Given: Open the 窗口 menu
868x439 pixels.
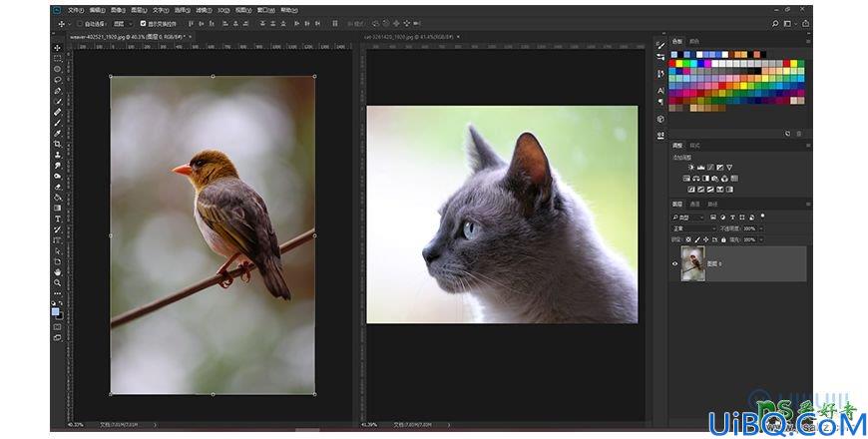Looking at the screenshot, I should [266, 11].
